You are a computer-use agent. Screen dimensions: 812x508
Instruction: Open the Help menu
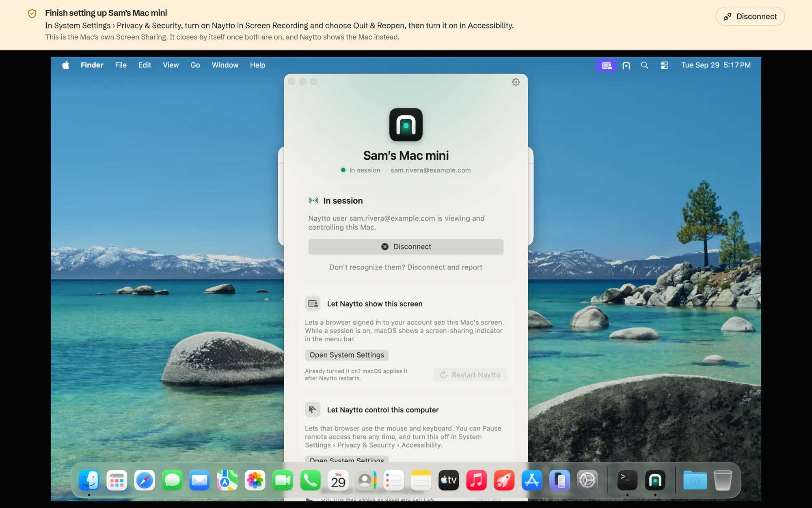(257, 65)
